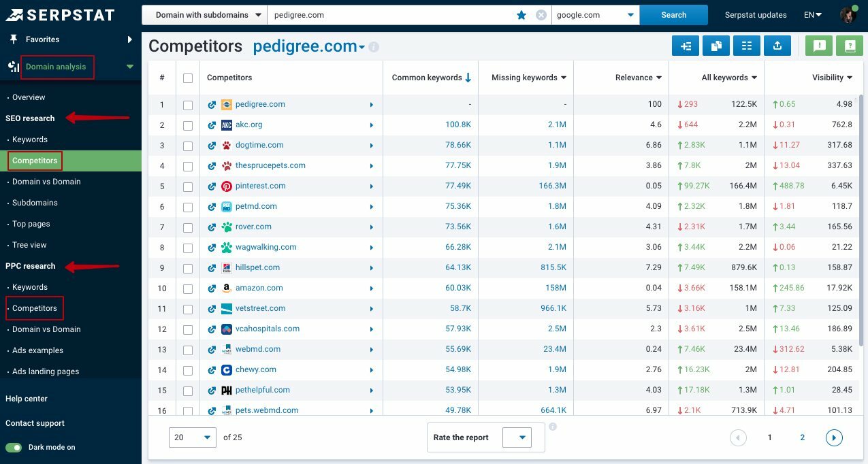Open Tree view in the sidebar
This screenshot has height=464, width=868.
pos(29,245)
